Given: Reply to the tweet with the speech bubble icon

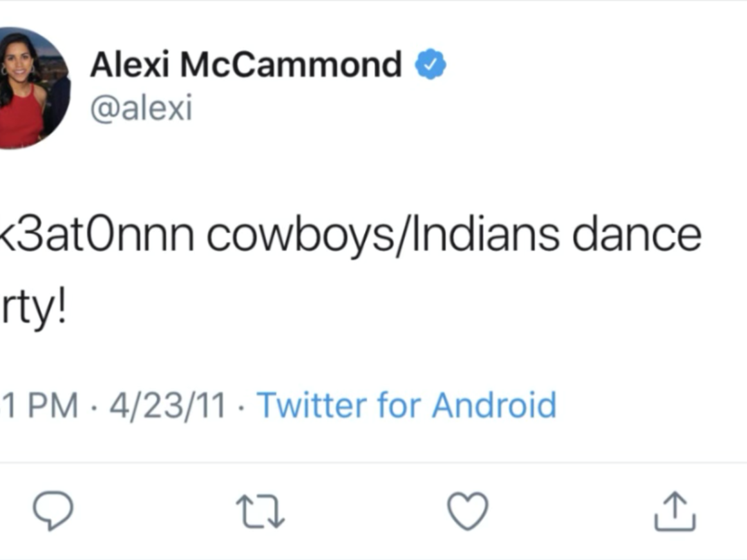Looking at the screenshot, I should pos(53,511).
